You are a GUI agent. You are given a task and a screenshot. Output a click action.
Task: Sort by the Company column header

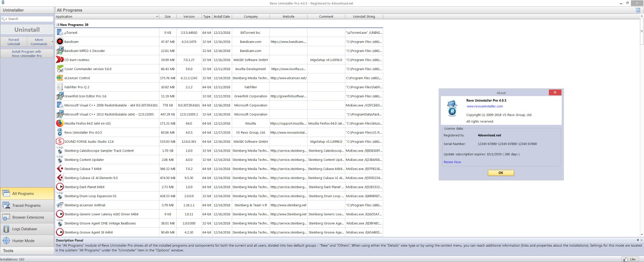coord(251,17)
